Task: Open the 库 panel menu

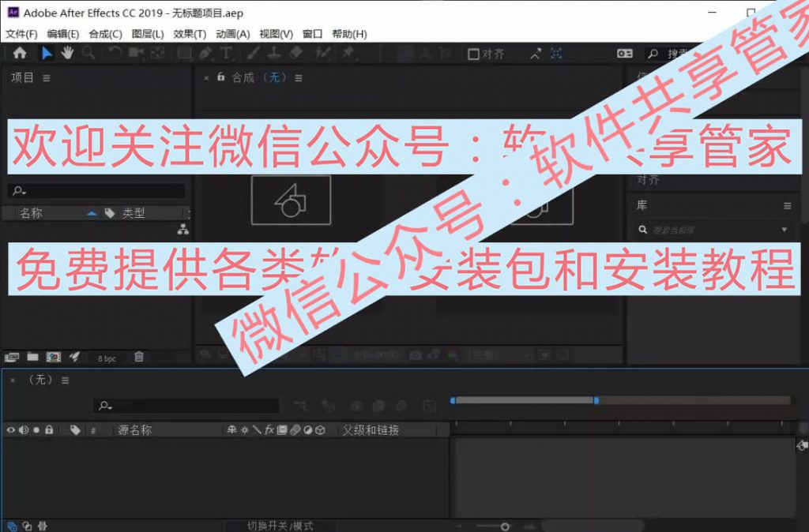Action: (788, 206)
